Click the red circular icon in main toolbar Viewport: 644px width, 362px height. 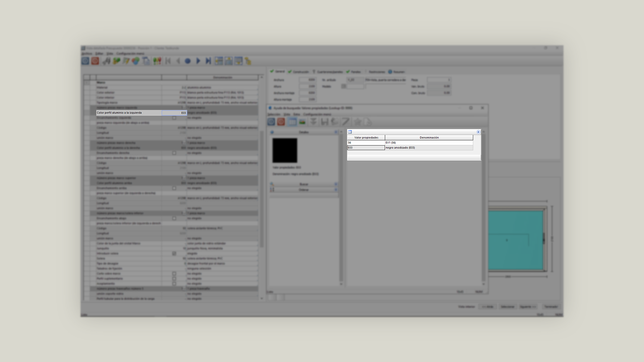95,61
